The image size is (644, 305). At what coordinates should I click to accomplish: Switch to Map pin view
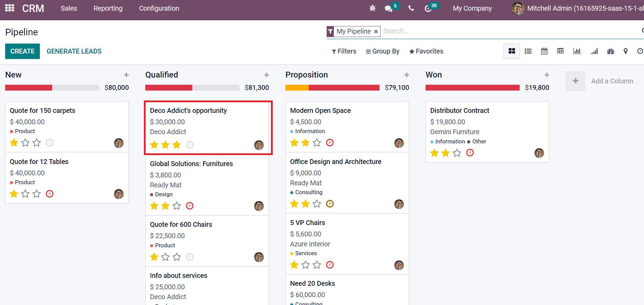(x=626, y=51)
